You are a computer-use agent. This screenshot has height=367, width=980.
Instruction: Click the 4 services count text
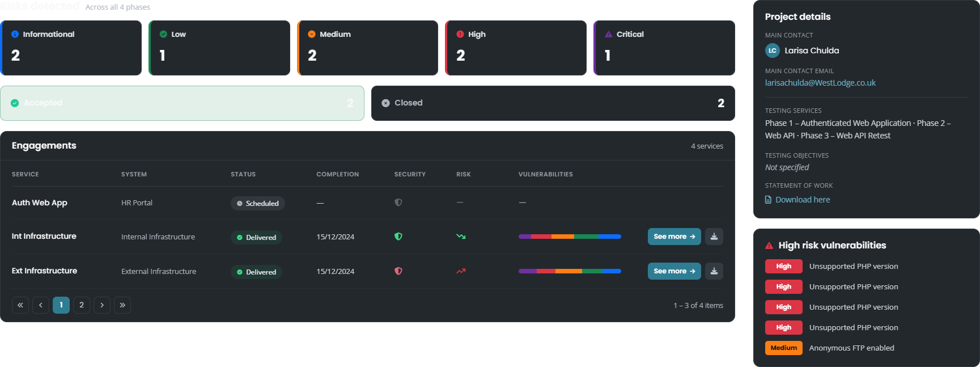tap(707, 146)
